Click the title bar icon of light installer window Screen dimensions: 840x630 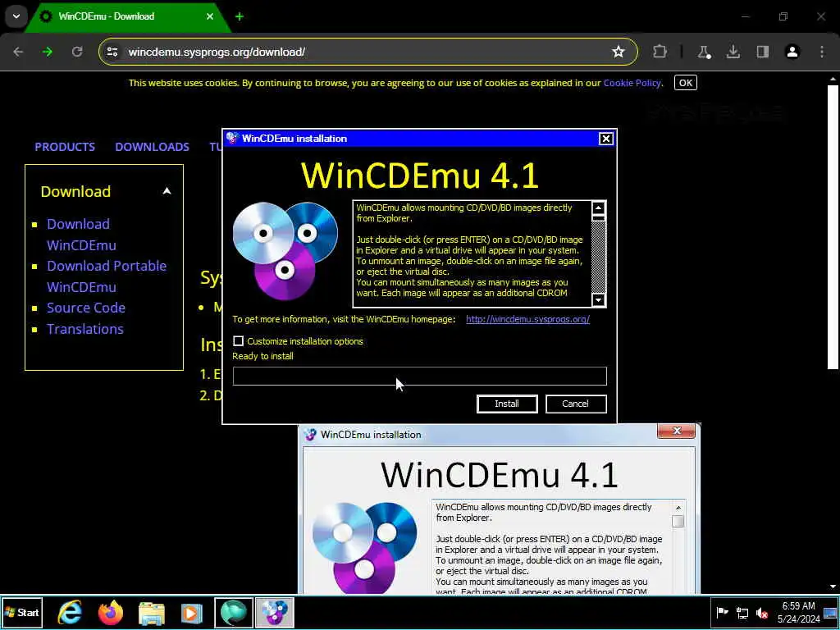coord(310,435)
